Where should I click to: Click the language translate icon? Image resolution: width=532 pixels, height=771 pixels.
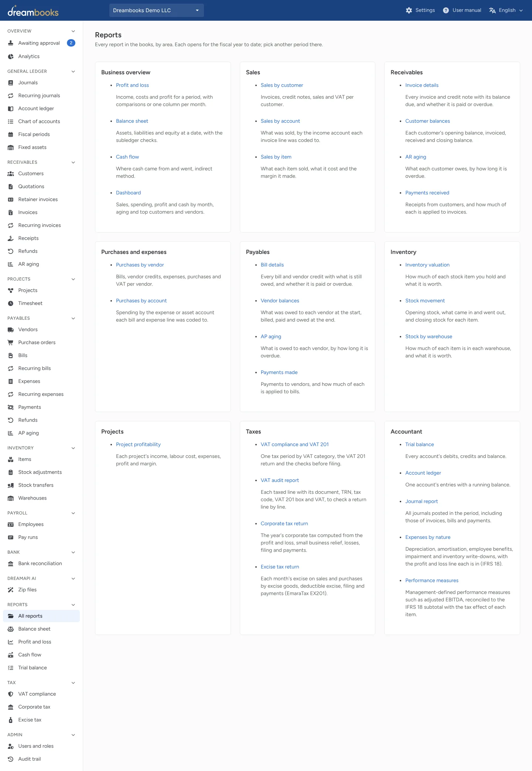tap(492, 10)
